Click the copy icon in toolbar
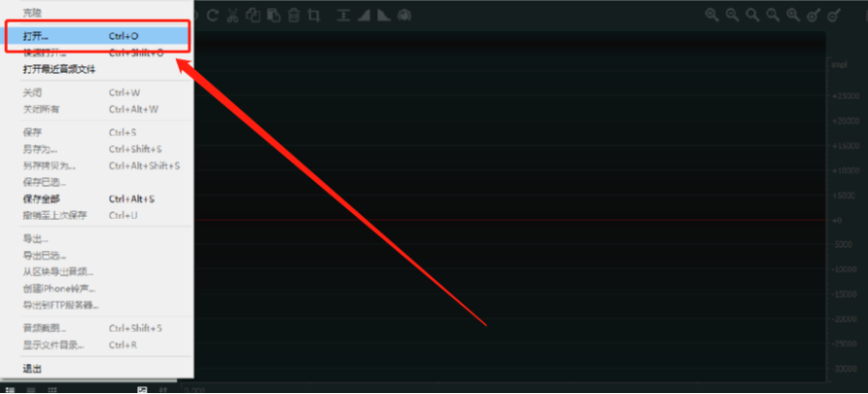 (x=253, y=16)
